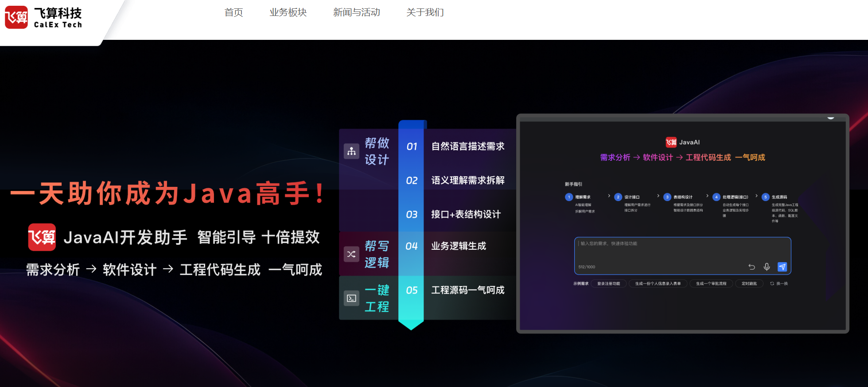The width and height of the screenshot is (868, 387).
Task: Click the 帮做设计 section label
Action: pos(377,151)
